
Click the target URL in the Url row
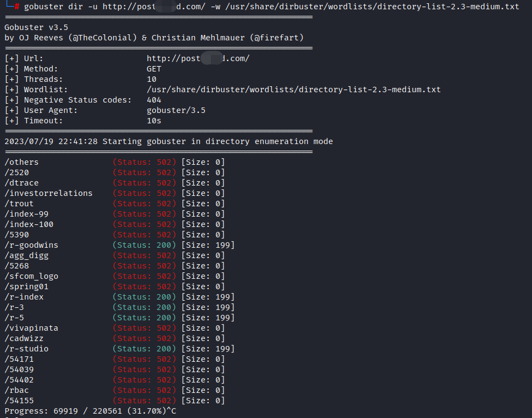(x=198, y=58)
